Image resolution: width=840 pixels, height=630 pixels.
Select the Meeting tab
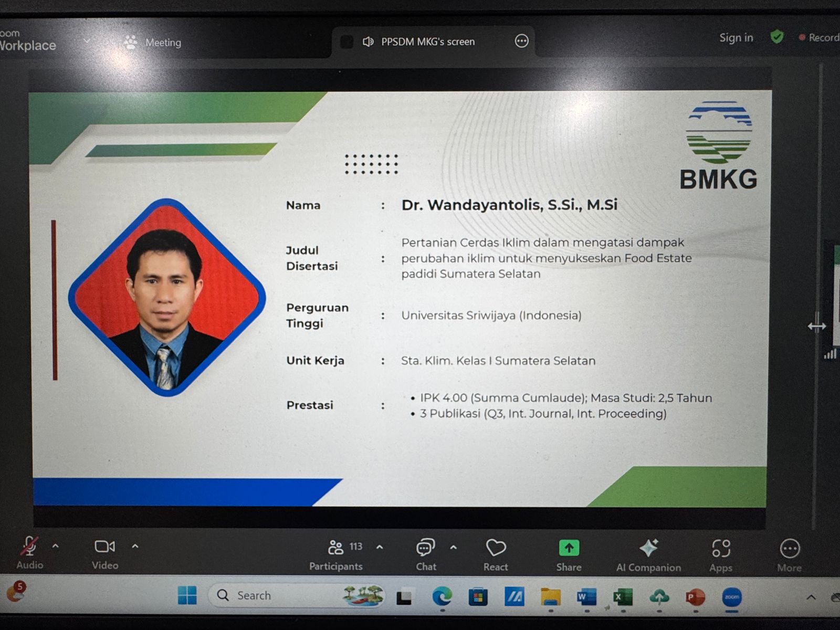click(152, 42)
